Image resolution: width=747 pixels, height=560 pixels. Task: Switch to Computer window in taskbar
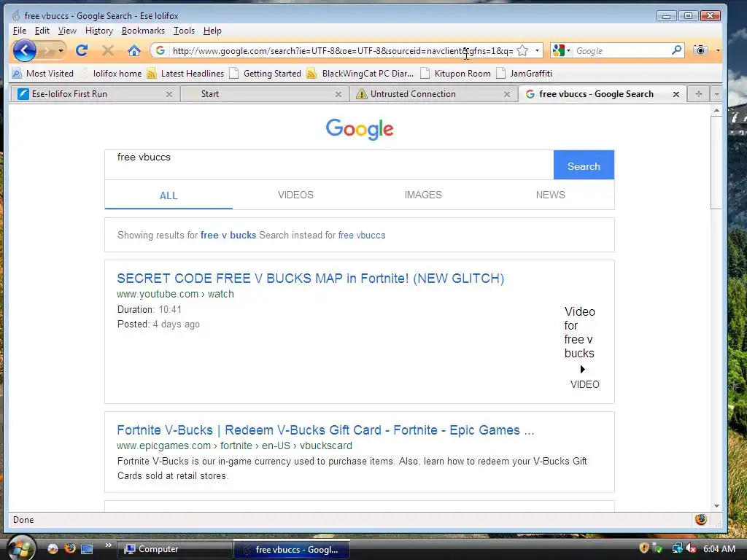174,549
